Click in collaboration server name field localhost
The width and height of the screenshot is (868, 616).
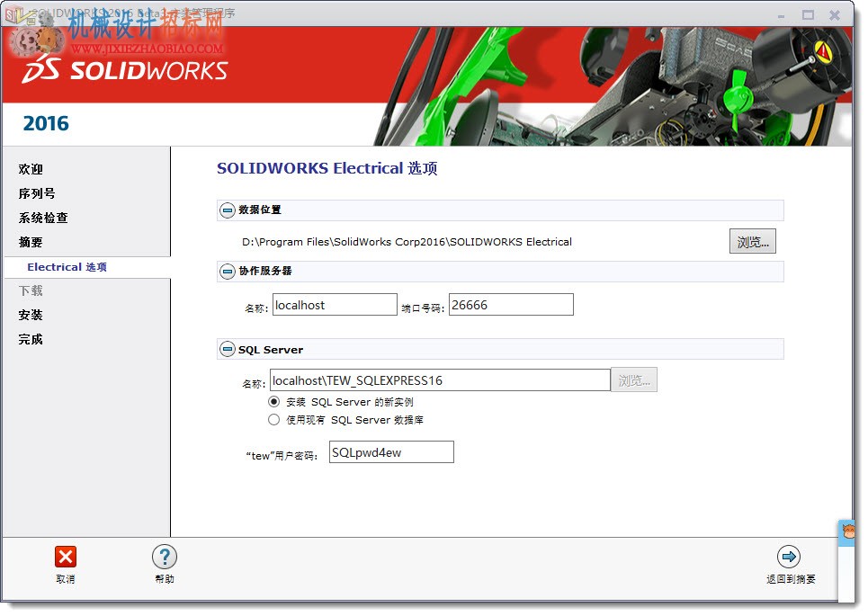coord(335,305)
